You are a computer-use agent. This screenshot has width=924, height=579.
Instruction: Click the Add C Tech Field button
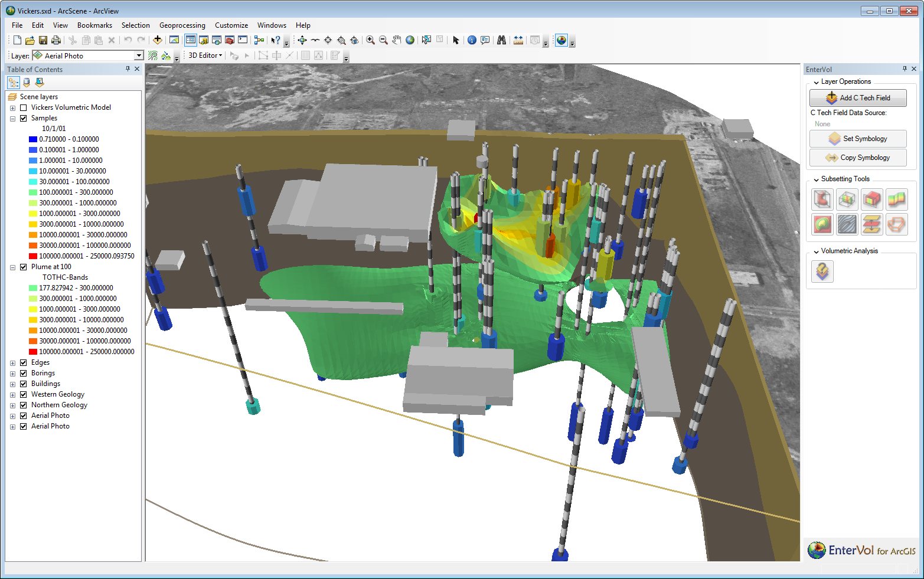(x=858, y=98)
